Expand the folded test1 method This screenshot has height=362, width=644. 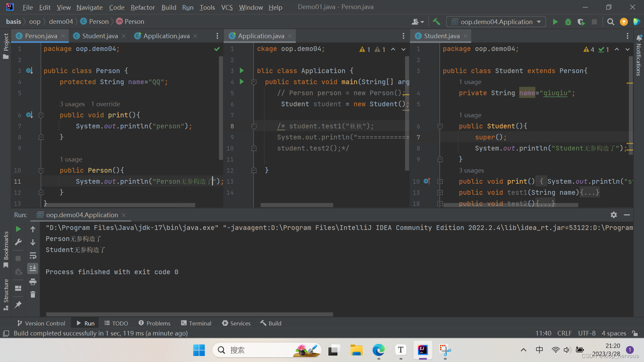[440, 193]
